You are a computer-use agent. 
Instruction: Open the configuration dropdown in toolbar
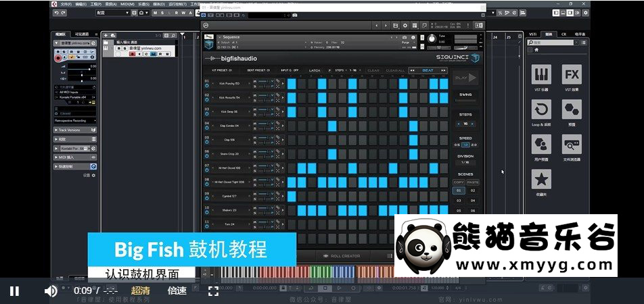[114, 13]
